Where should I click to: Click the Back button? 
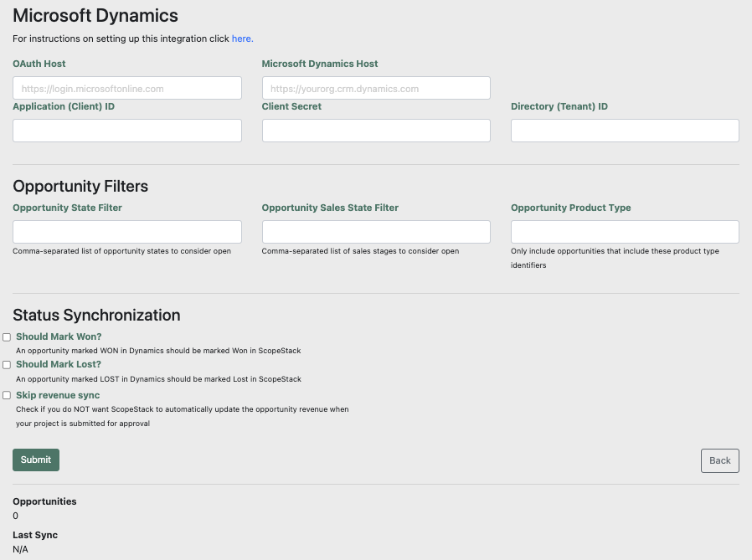point(719,460)
